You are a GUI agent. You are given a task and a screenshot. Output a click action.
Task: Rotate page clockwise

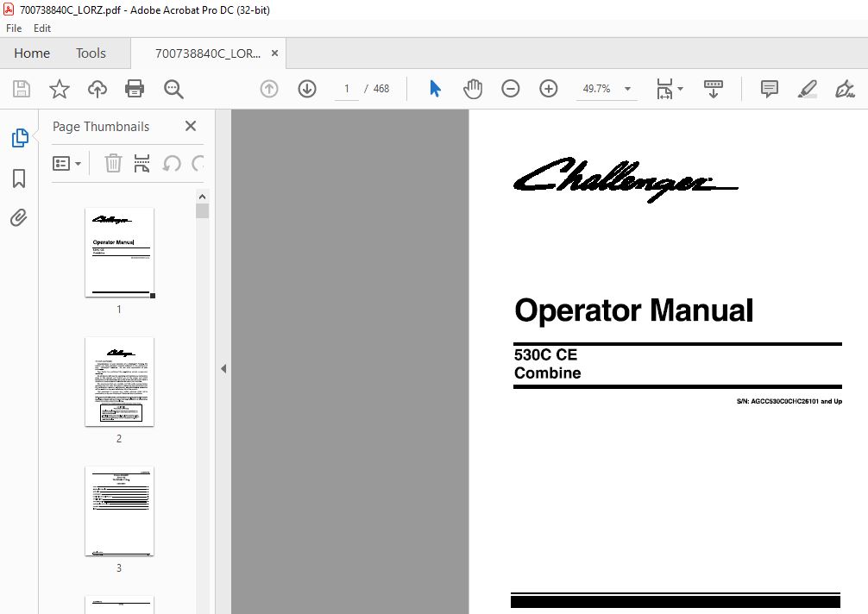tap(198, 163)
